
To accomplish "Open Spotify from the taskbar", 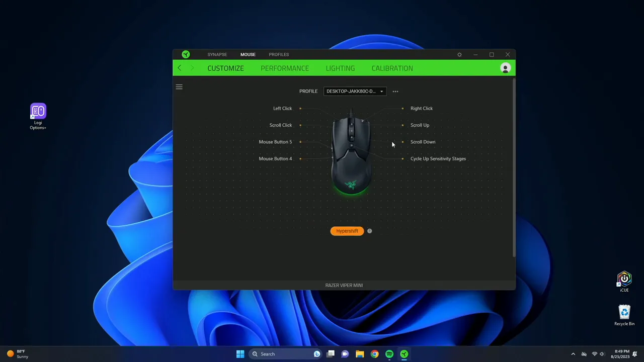I will [x=389, y=354].
